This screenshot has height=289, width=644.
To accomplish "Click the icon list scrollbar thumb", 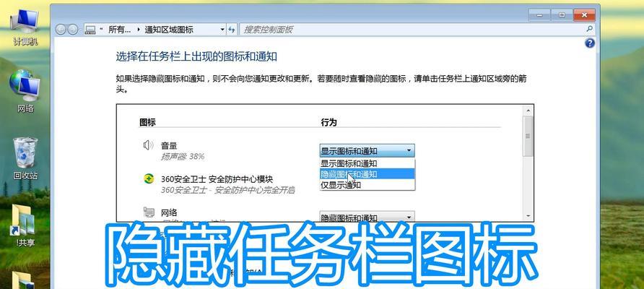I will 528,136.
